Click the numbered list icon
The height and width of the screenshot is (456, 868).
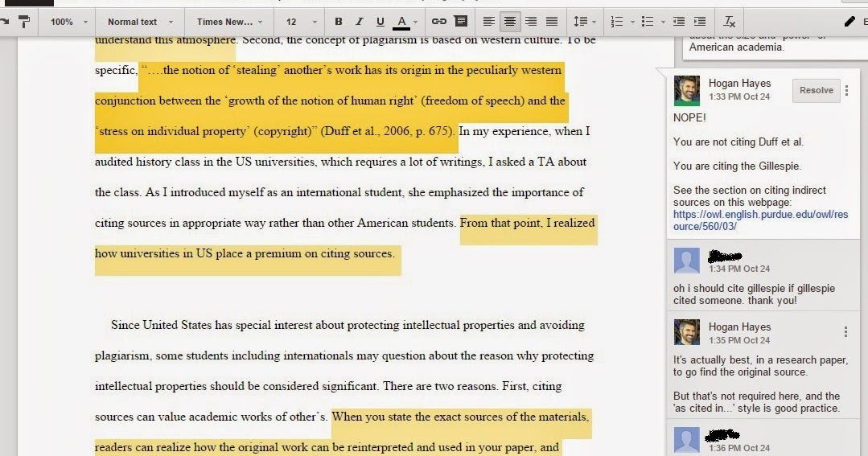pos(617,22)
